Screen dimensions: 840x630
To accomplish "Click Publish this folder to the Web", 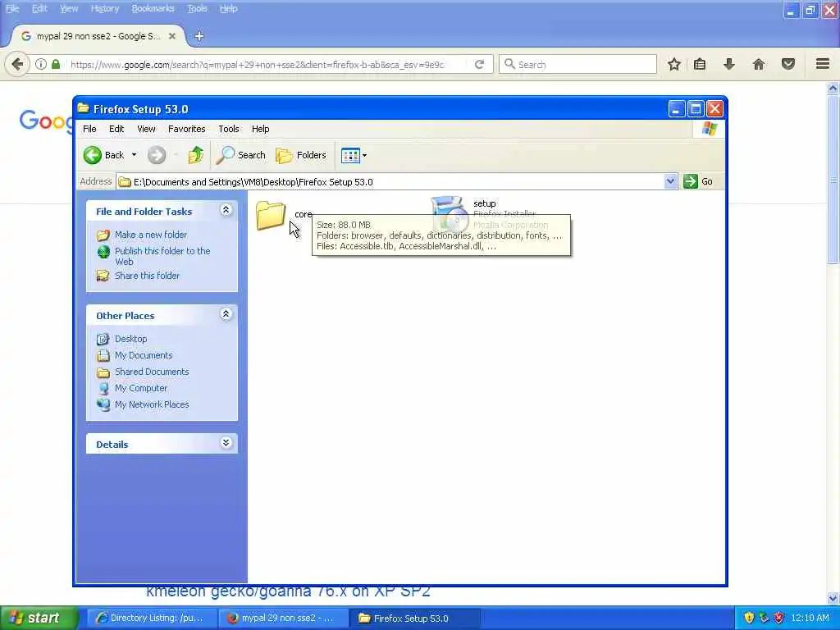I will pyautogui.click(x=162, y=256).
